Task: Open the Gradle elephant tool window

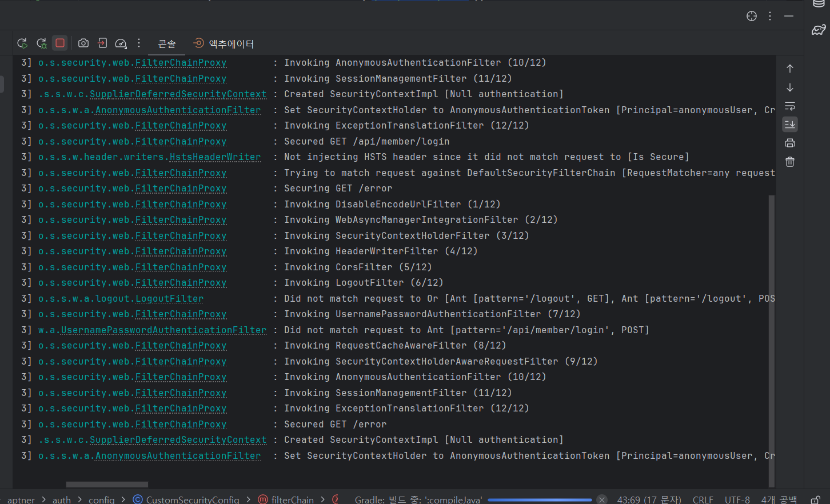Action: (x=819, y=30)
